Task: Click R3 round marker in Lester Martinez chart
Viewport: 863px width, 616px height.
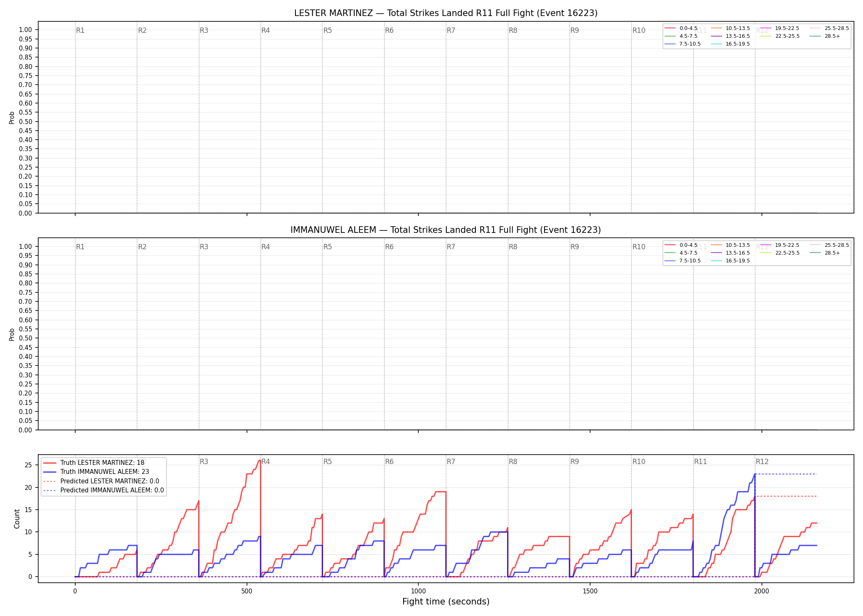Action: pyautogui.click(x=204, y=30)
